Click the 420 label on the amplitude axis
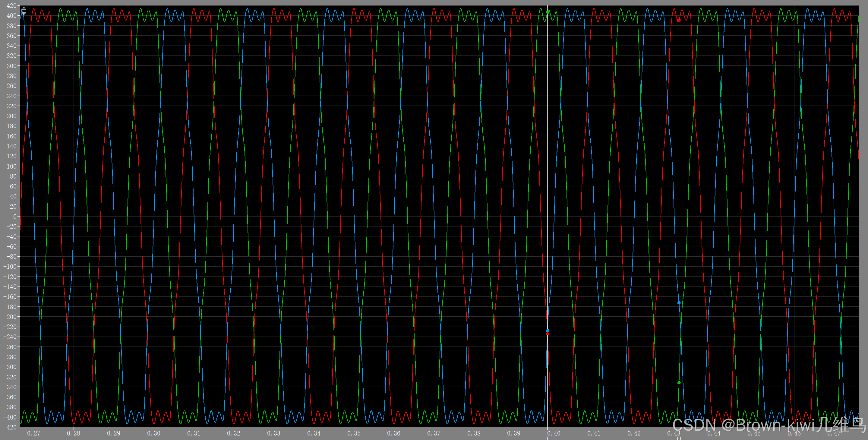 point(11,6)
